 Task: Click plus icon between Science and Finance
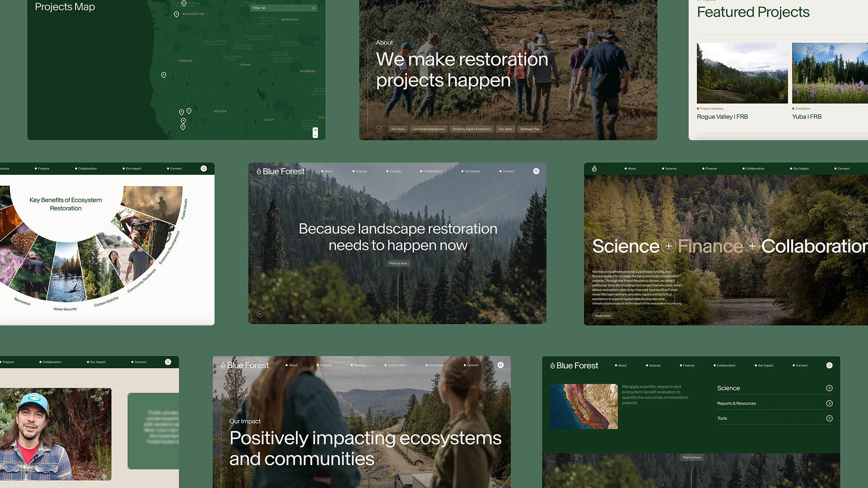[668, 246]
